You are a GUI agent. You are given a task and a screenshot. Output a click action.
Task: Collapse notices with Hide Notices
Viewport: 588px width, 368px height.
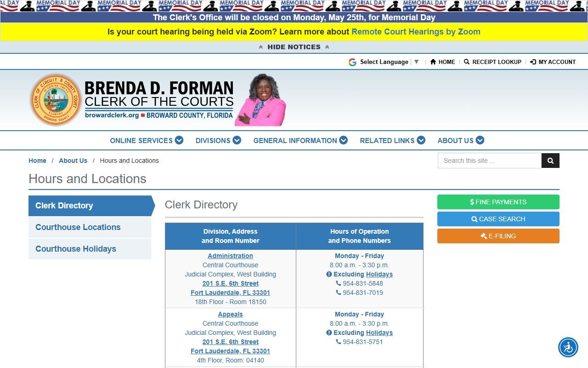tap(294, 47)
